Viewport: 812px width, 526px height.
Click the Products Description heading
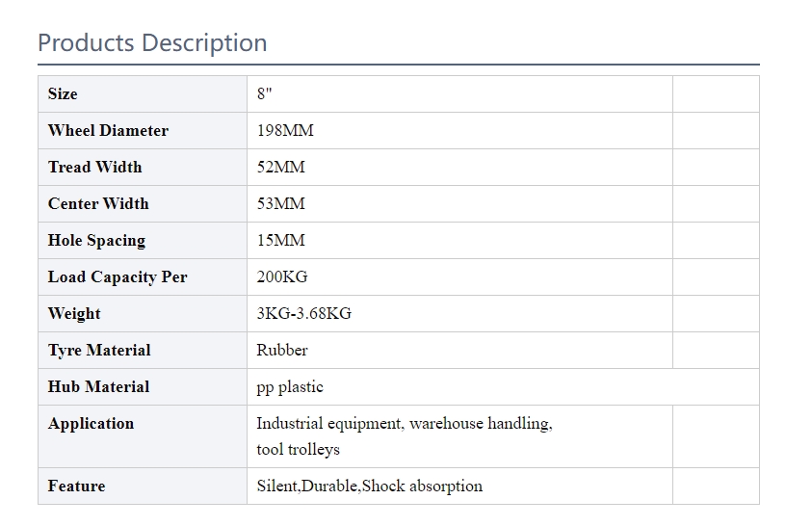pyautogui.click(x=152, y=43)
